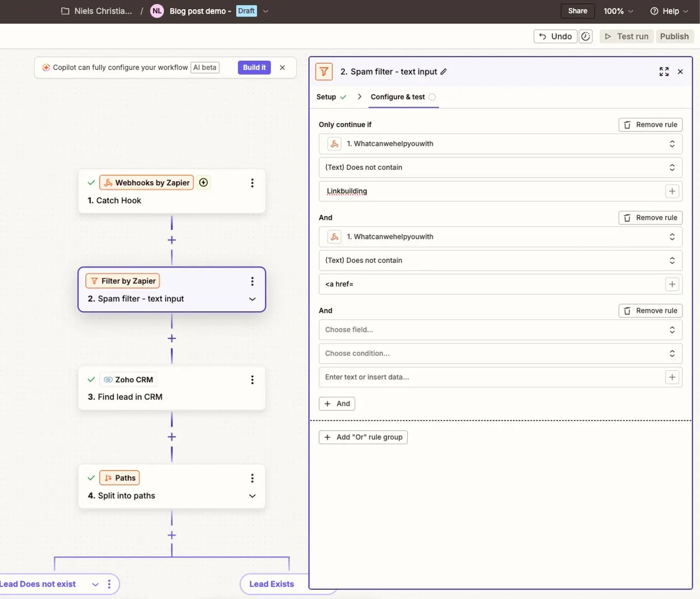Open the three-dot menu on Zoho CRM step
Screen dimensions: 700x599
252,379
